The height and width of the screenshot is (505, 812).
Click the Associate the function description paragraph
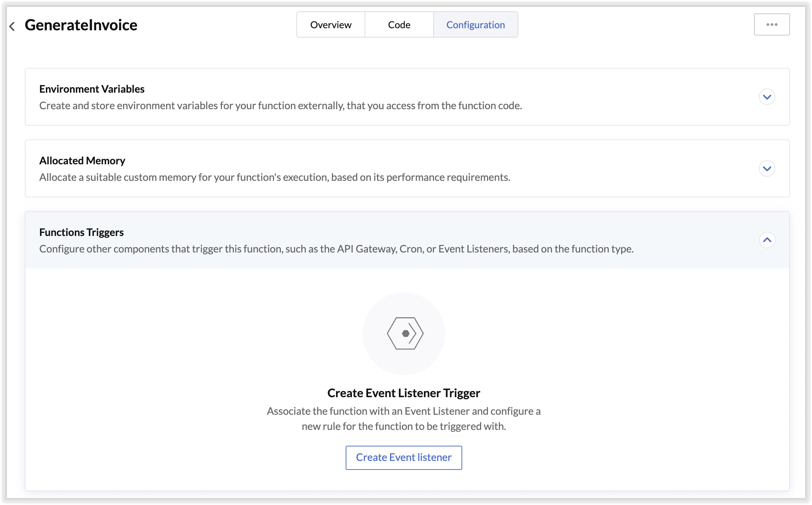coord(404,419)
